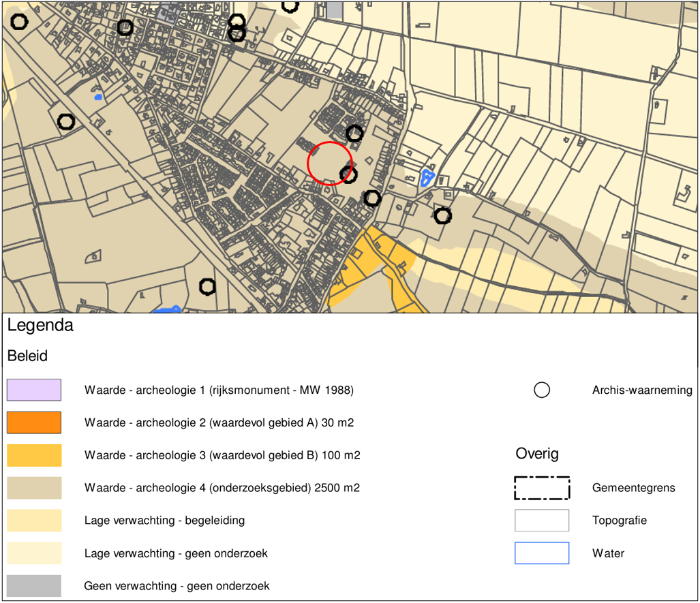Click the 'Gemeentegrens' legend label
Image resolution: width=700 pixels, height=603 pixels.
[633, 488]
